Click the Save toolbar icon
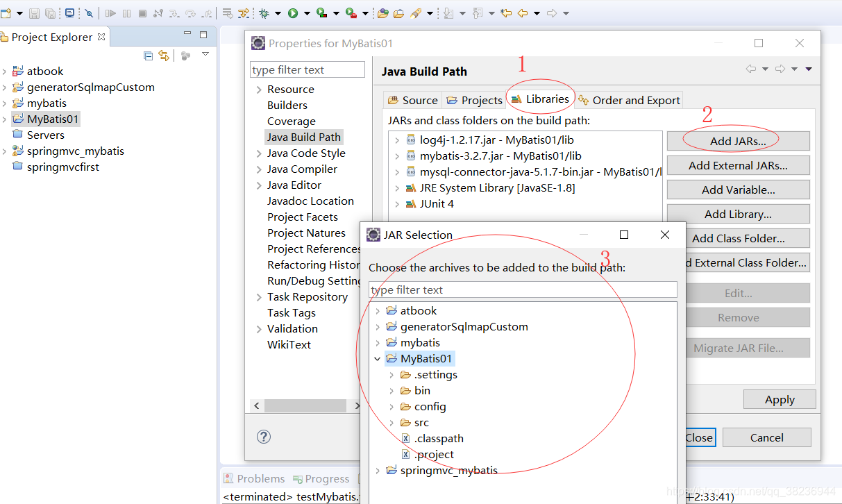Image resolution: width=842 pixels, height=504 pixels. pos(34,13)
